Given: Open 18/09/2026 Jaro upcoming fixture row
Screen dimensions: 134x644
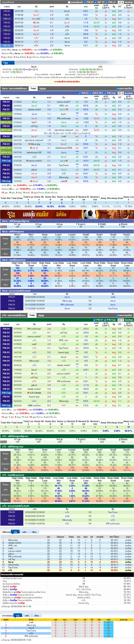Looking at the screenshot, I should [x=67, y=516].
